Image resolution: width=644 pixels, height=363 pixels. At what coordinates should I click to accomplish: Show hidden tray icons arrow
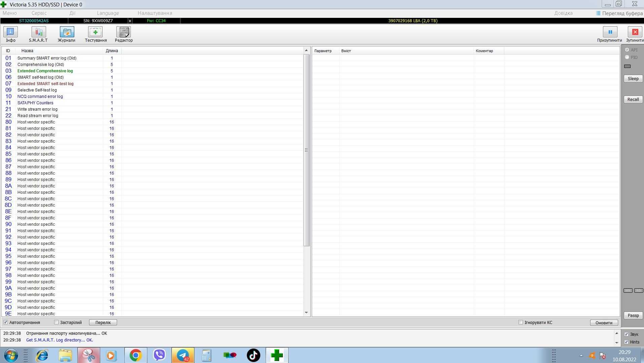(581, 356)
